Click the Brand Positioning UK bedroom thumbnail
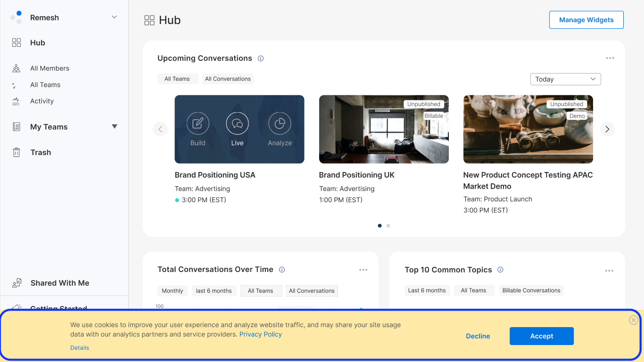The width and height of the screenshot is (644, 362). click(x=384, y=129)
